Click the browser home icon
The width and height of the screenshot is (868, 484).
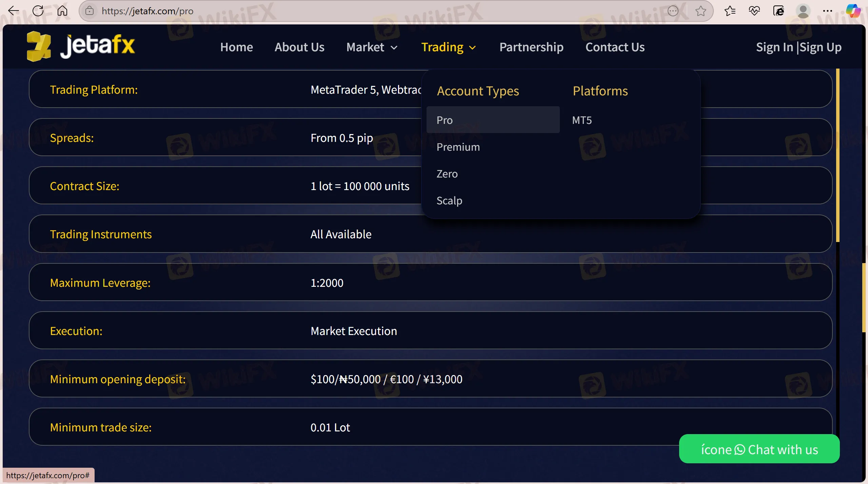(x=62, y=11)
